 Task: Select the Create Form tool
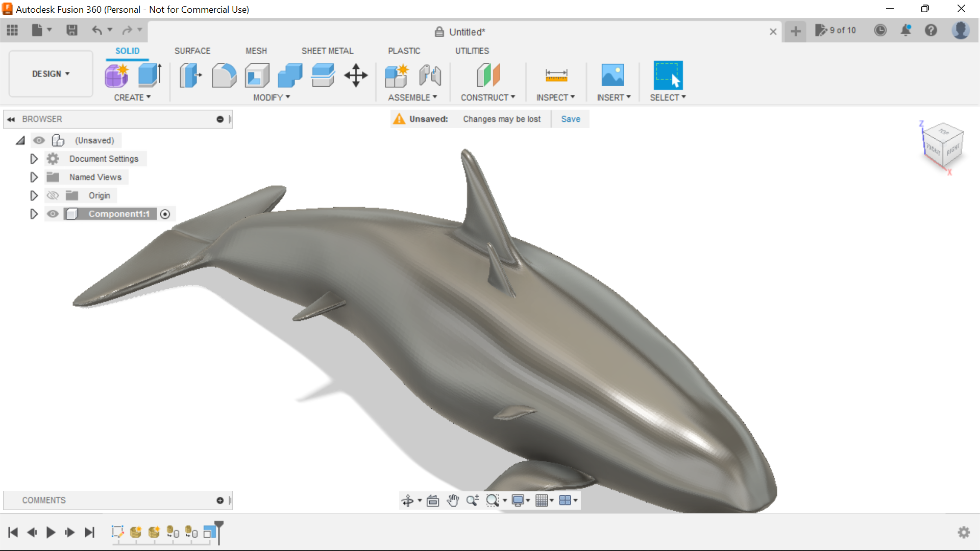(117, 75)
